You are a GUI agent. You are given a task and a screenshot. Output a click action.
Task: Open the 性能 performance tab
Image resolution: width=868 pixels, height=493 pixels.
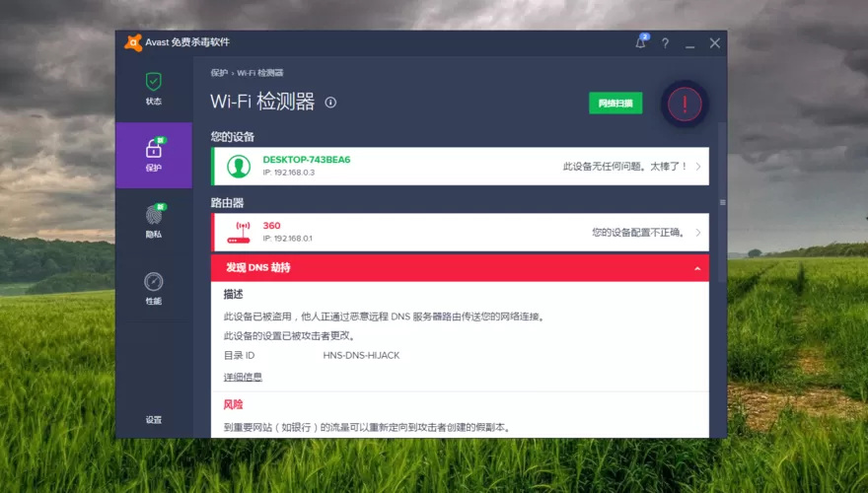tap(153, 288)
